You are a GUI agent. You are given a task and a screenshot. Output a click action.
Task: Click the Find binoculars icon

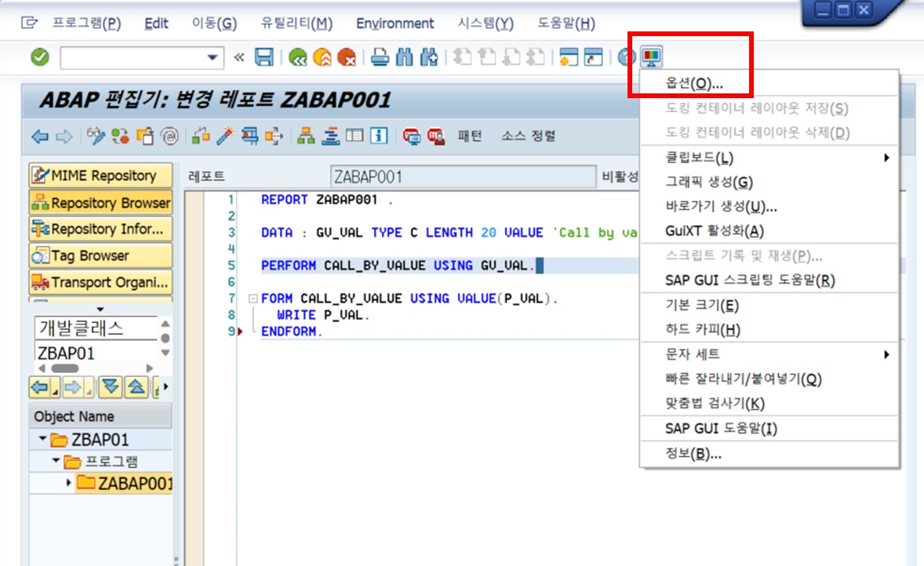coord(405,57)
